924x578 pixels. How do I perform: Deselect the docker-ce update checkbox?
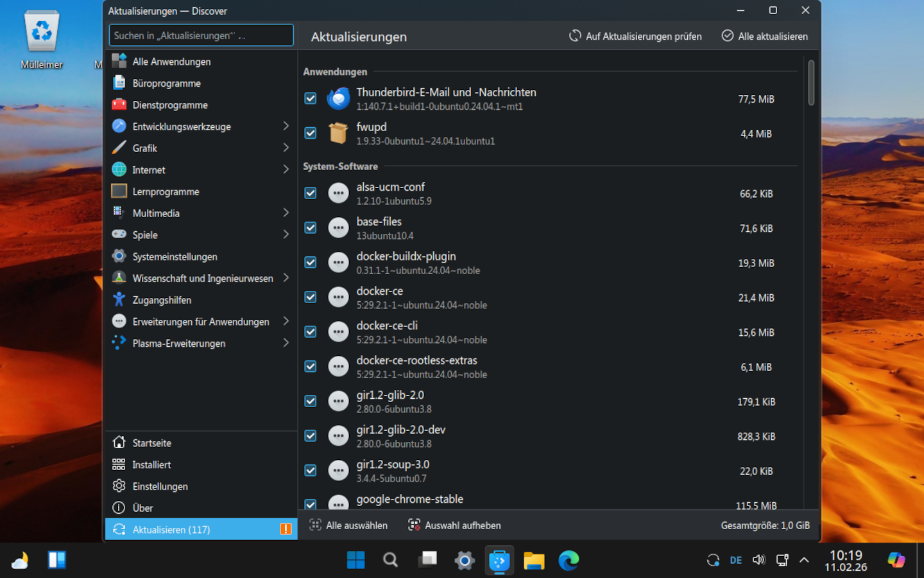pyautogui.click(x=311, y=297)
